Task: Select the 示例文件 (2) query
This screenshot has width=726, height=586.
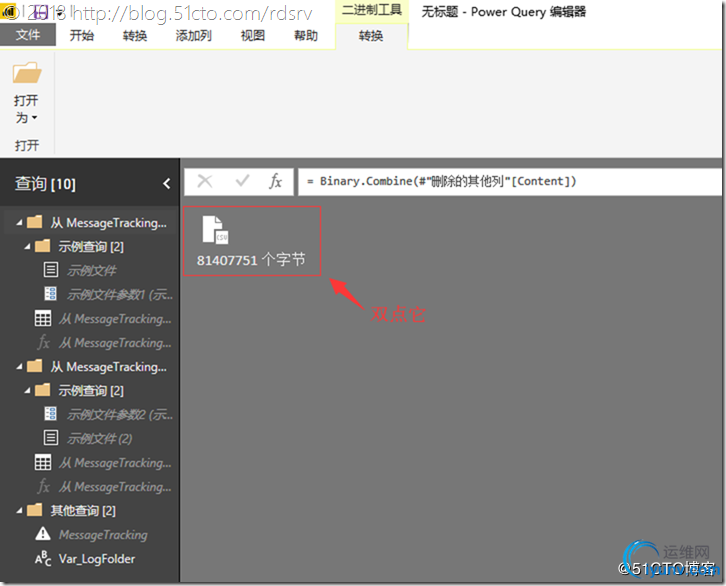Action: pos(100,438)
